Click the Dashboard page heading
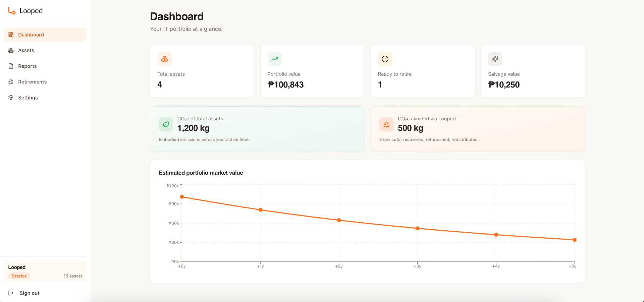The width and height of the screenshot is (644, 302). (x=177, y=16)
